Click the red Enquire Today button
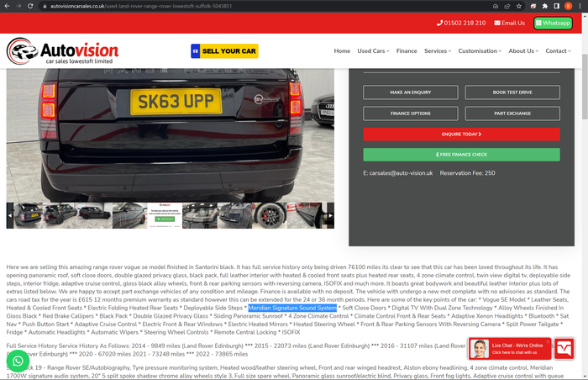588x380 pixels. click(x=461, y=134)
